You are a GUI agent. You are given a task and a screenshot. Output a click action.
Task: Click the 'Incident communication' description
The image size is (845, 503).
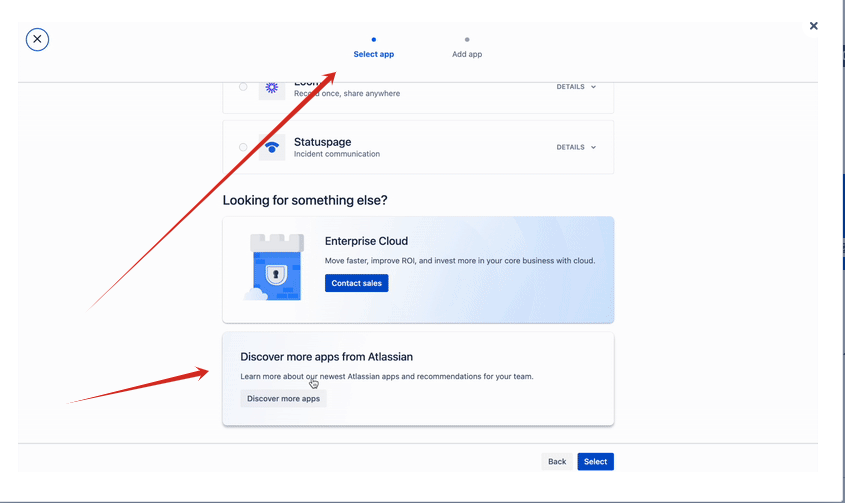(x=336, y=154)
